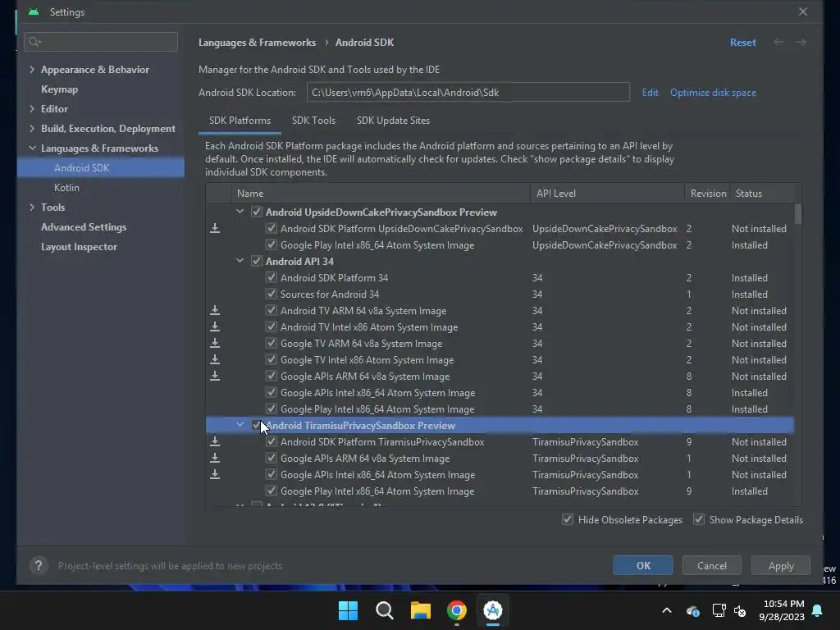Image resolution: width=840 pixels, height=630 pixels.
Task: Click download icon for Android SDK Platform UpsideDownCakePrivacySandbox
Action: pos(215,229)
